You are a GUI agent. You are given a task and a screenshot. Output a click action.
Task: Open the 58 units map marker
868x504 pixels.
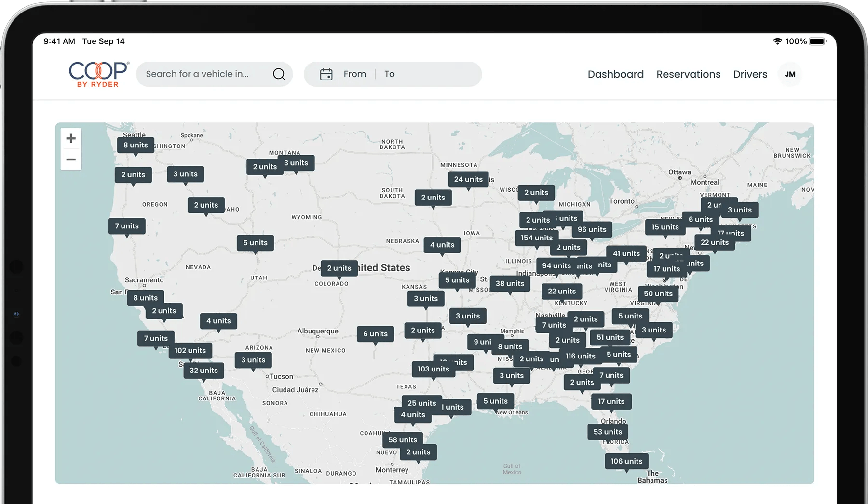coord(403,440)
